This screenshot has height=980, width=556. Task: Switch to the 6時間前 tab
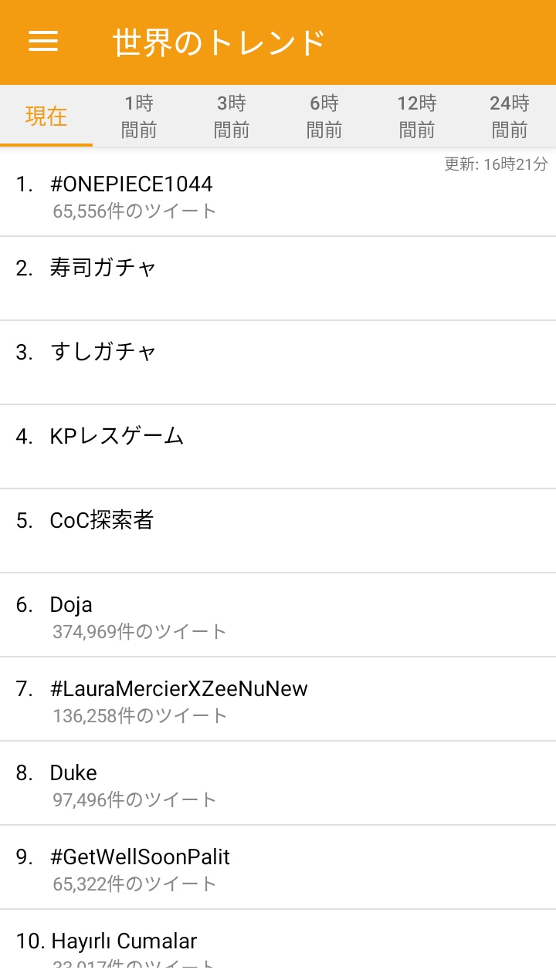point(324,117)
